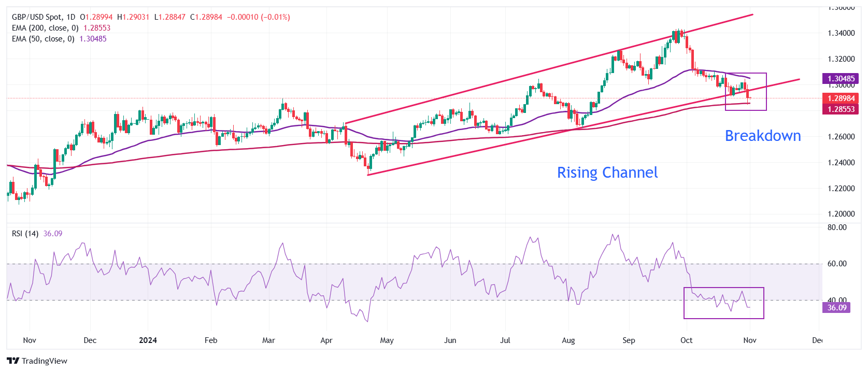
Task: Select the "Breakdown" text annotation
Action: (x=762, y=136)
